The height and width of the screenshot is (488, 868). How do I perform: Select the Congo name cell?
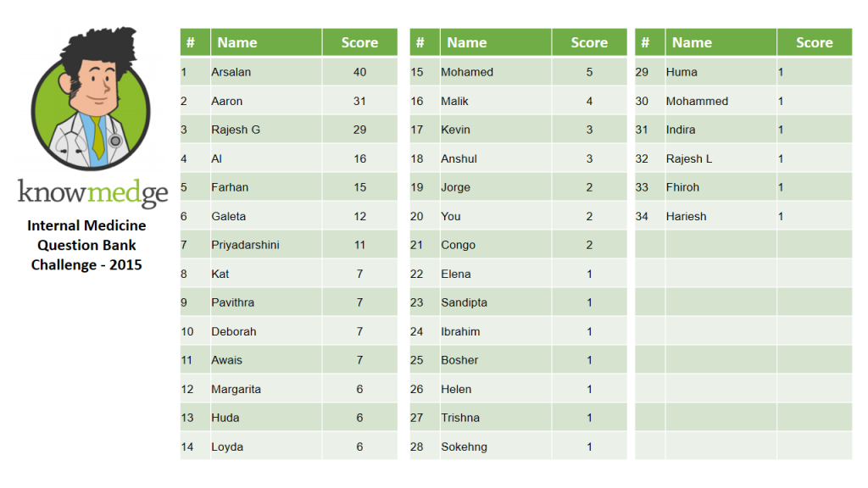coord(458,245)
